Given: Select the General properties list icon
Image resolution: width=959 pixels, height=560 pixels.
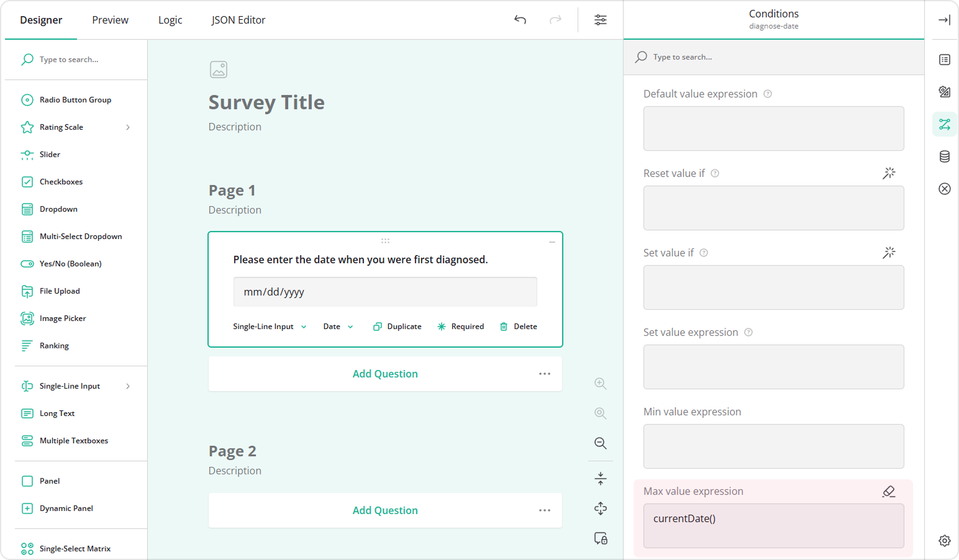Looking at the screenshot, I should point(944,60).
